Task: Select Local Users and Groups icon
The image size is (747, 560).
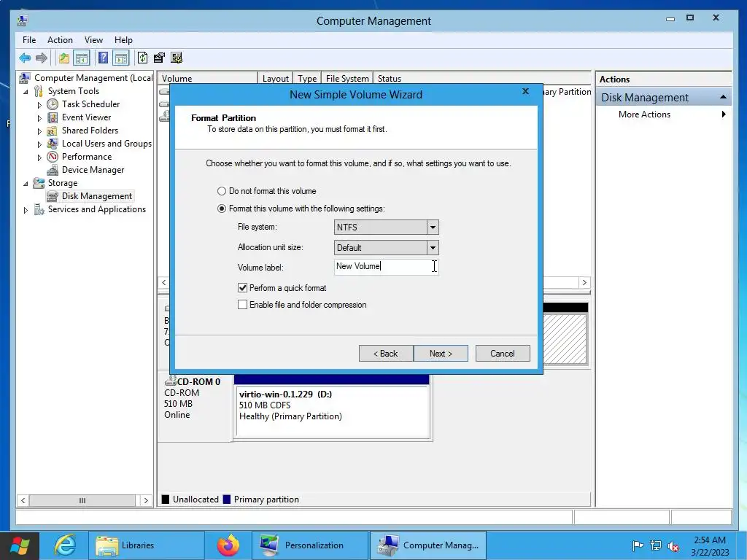Action: [53, 144]
